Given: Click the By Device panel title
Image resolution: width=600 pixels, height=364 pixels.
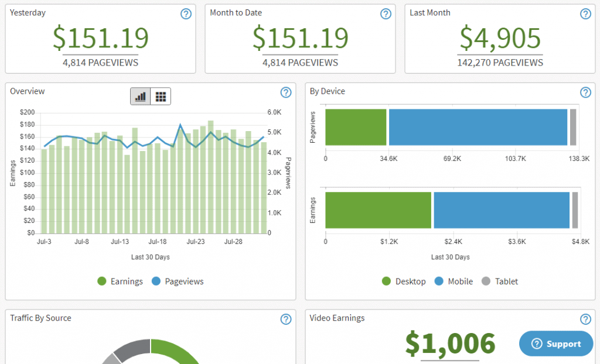Looking at the screenshot, I should pos(327,91).
